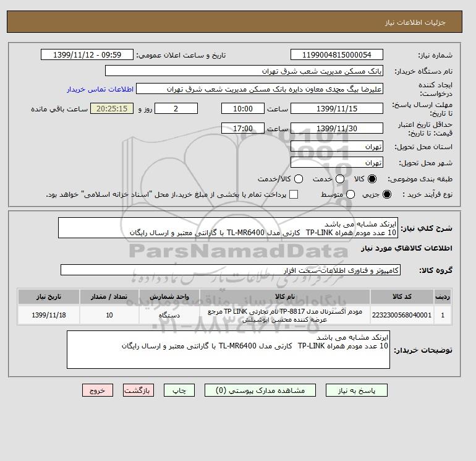
Task: Select the کالا/خدمت radio option
Action: click(299, 179)
